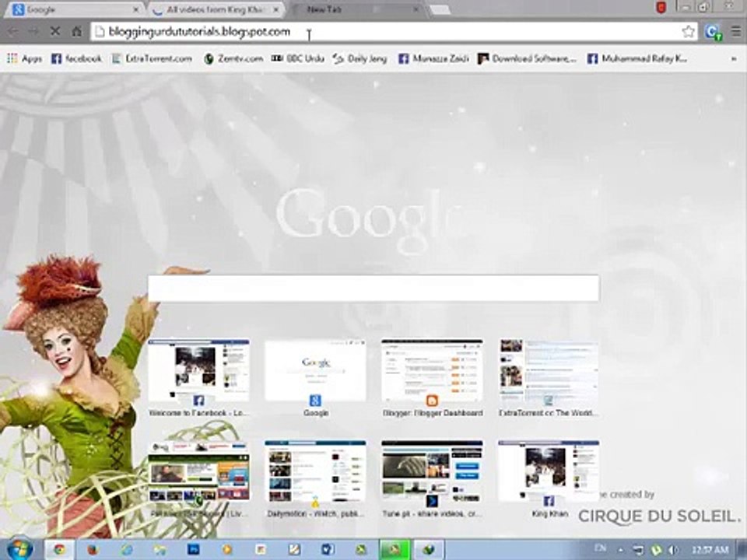Image resolution: width=747 pixels, height=560 pixels.
Task: Open the Welcome to Facebook thumbnail
Action: pos(198,379)
